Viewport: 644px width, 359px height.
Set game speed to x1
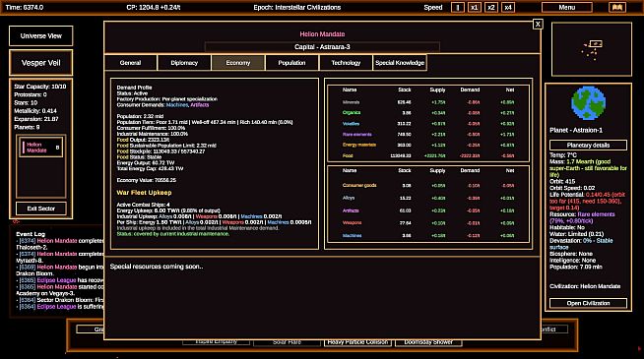click(475, 8)
